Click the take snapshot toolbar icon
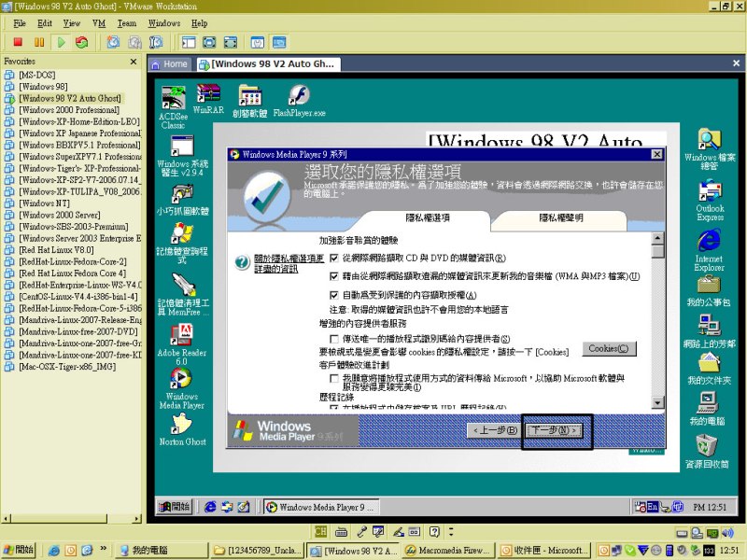The width and height of the screenshot is (747, 560). 113,42
